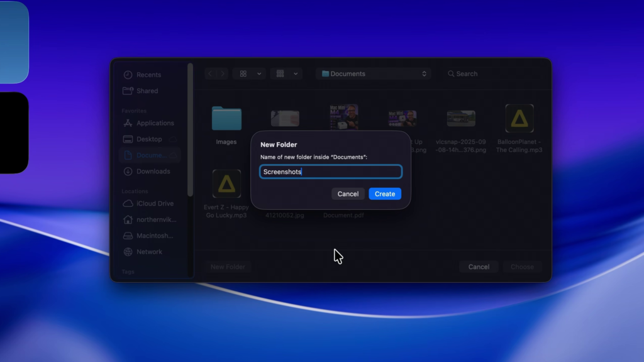Click the folder name input field

click(x=331, y=172)
